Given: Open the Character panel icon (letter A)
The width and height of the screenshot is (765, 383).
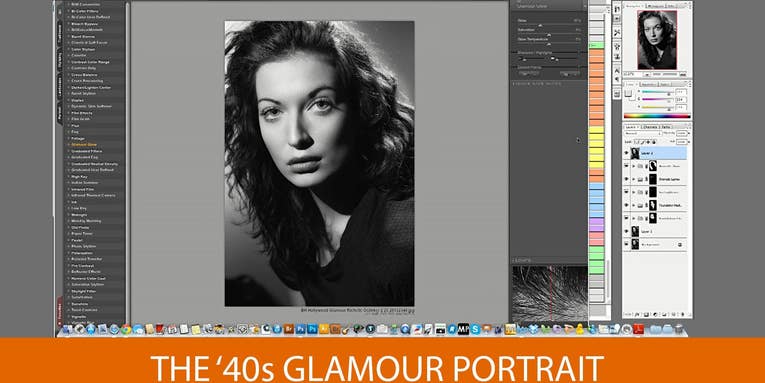Looking at the screenshot, I should pos(617,71).
